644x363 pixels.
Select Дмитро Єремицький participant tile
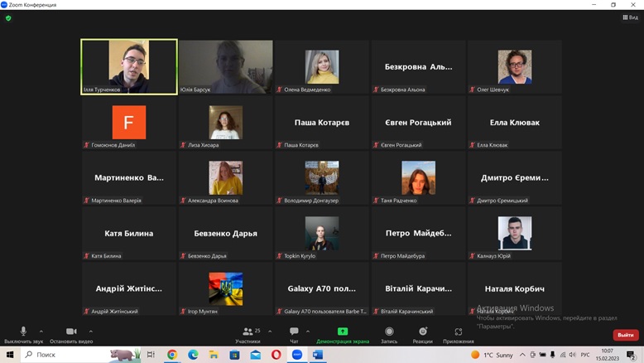[x=515, y=178]
